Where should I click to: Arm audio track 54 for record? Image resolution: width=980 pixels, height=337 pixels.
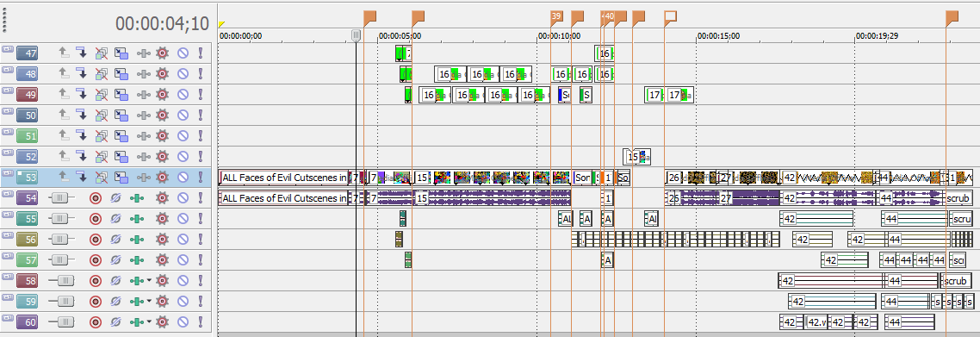tap(95, 198)
